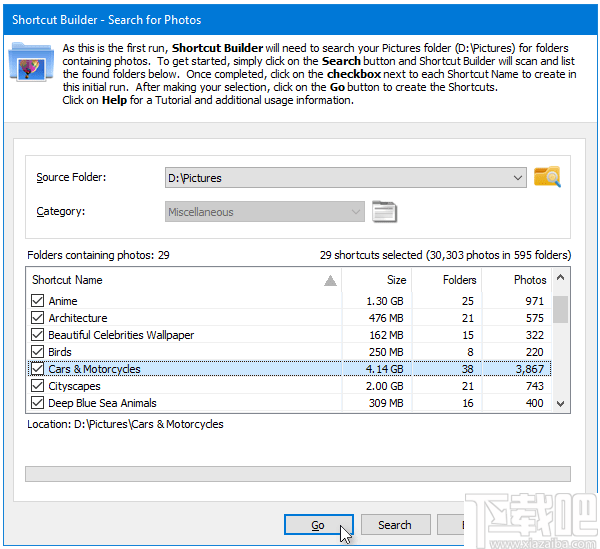Image resolution: width=600 pixels, height=549 pixels.
Task: Toggle the Deep Blue Sea Animals checkbox
Action: coord(38,403)
